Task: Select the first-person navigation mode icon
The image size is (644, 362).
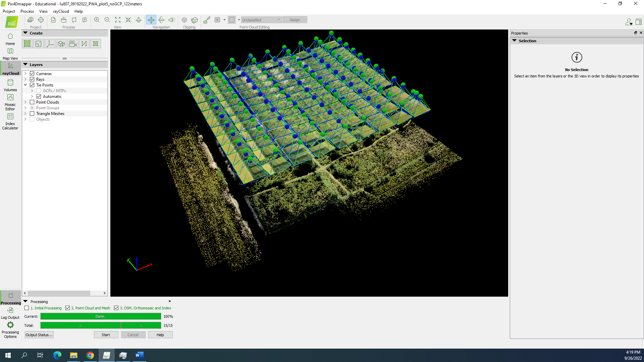Action: coord(172,20)
